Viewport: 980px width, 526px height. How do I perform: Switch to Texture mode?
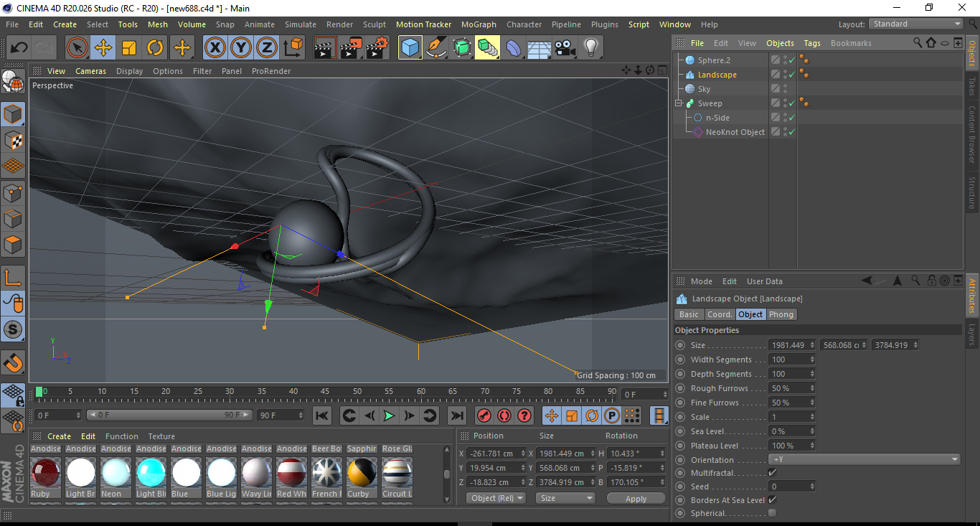point(13,140)
